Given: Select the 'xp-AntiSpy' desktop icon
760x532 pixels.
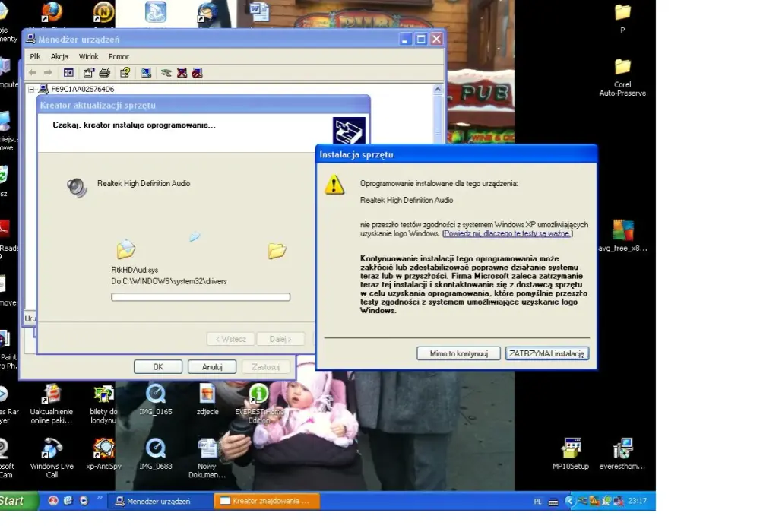Looking at the screenshot, I should [x=103, y=454].
